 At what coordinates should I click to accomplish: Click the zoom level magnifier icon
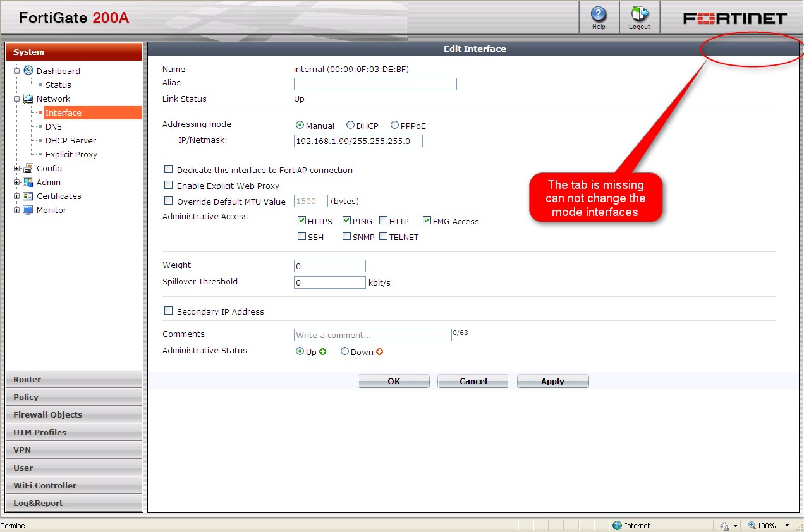coord(752,526)
